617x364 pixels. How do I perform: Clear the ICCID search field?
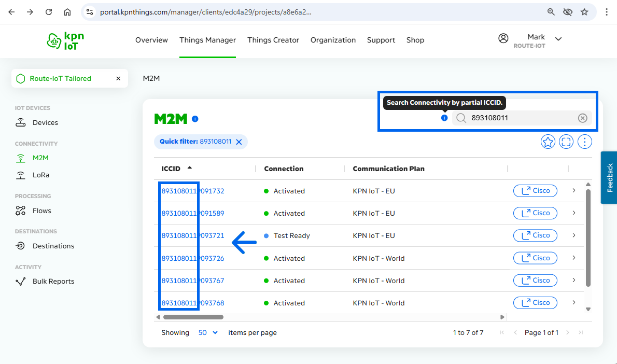click(x=582, y=118)
